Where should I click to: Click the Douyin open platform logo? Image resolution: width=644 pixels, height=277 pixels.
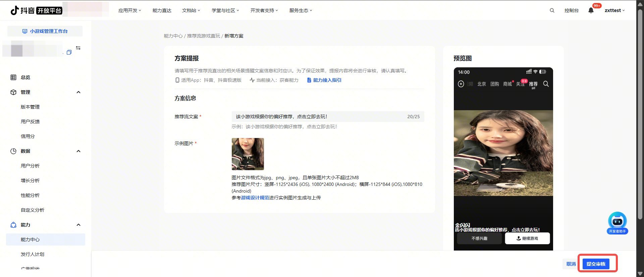(36, 10)
